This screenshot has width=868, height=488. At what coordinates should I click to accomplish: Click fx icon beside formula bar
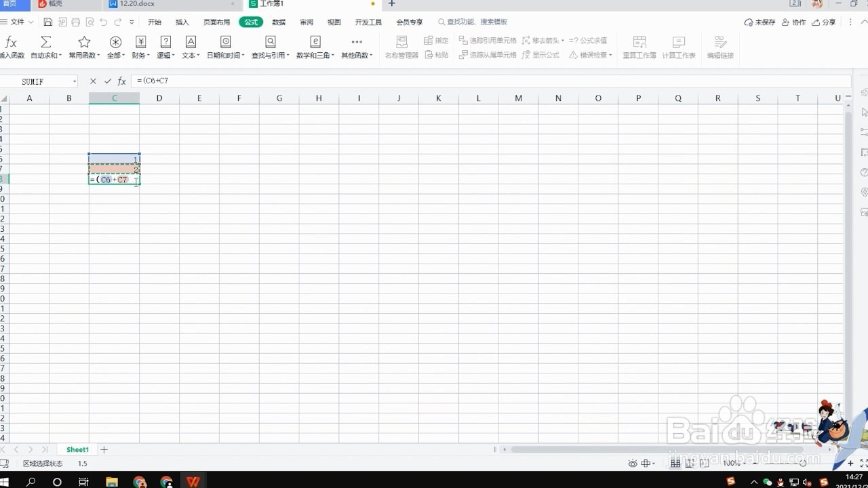click(122, 81)
